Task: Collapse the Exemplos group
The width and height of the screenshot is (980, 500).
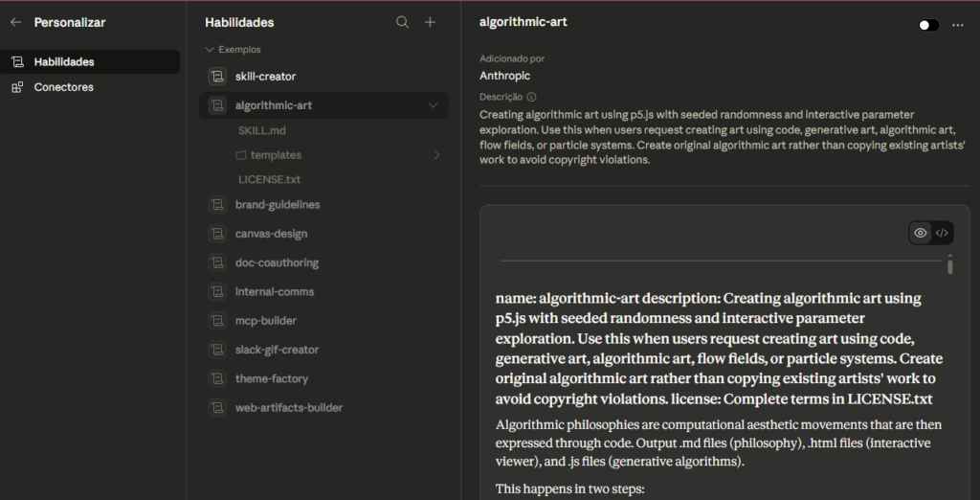Action: pos(234,50)
